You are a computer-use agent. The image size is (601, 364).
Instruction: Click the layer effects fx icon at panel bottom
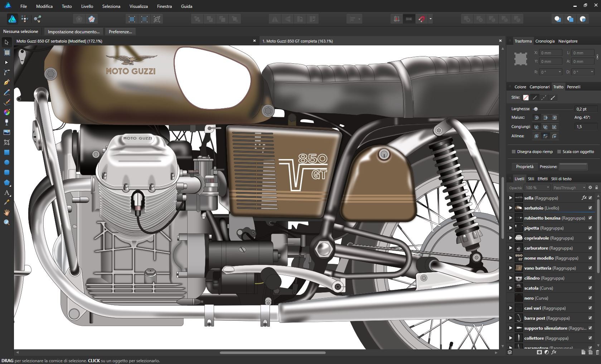(554, 352)
